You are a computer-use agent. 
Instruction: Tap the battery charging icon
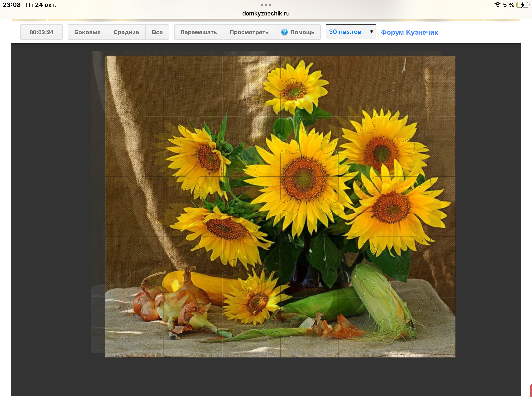click(522, 5)
